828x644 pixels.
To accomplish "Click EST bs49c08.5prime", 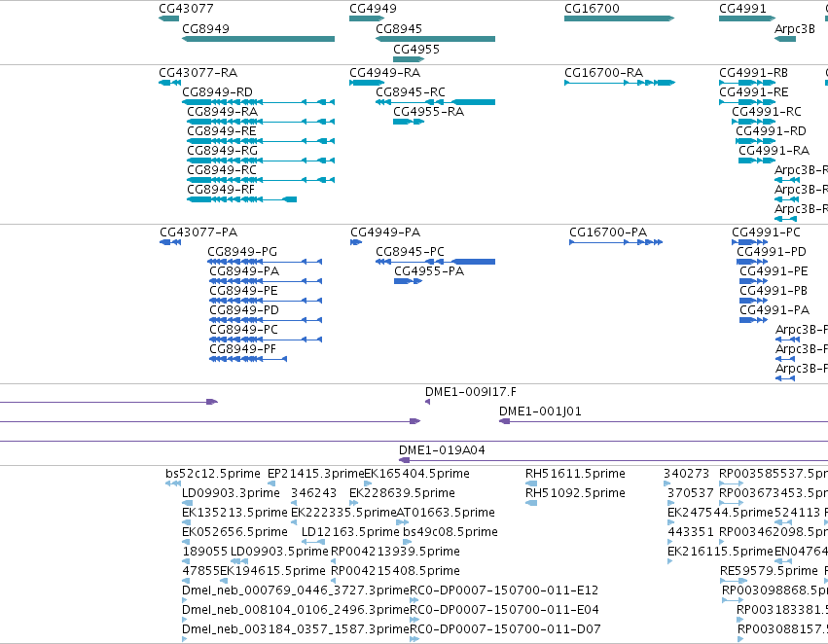I will [x=450, y=532].
